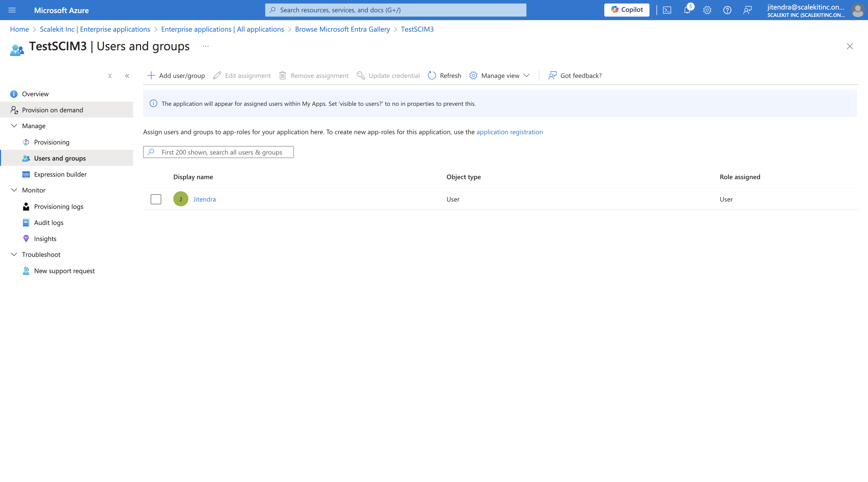The image size is (868, 482).
Task: Open the Manage view dropdown
Action: [x=499, y=75]
